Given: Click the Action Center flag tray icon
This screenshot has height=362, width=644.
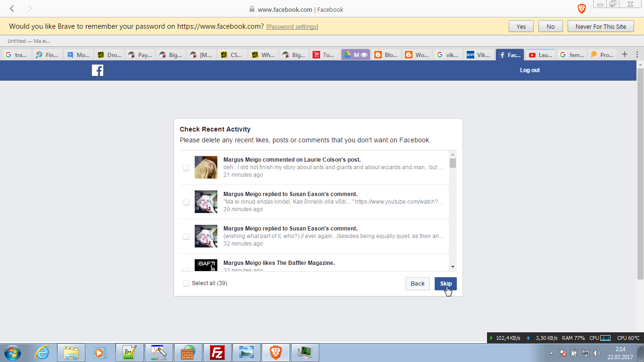Looking at the screenshot, I should [563, 353].
